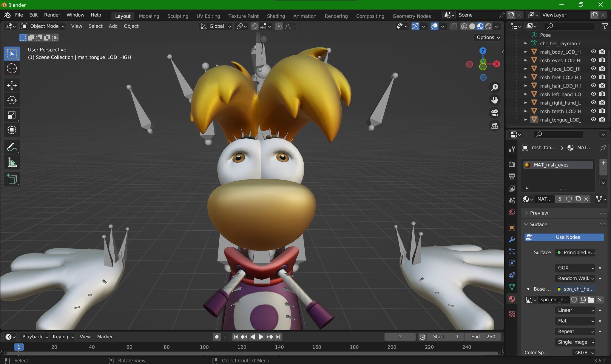The width and height of the screenshot is (611, 364).
Task: Toggle Use Nodes button
Action: tap(564, 237)
